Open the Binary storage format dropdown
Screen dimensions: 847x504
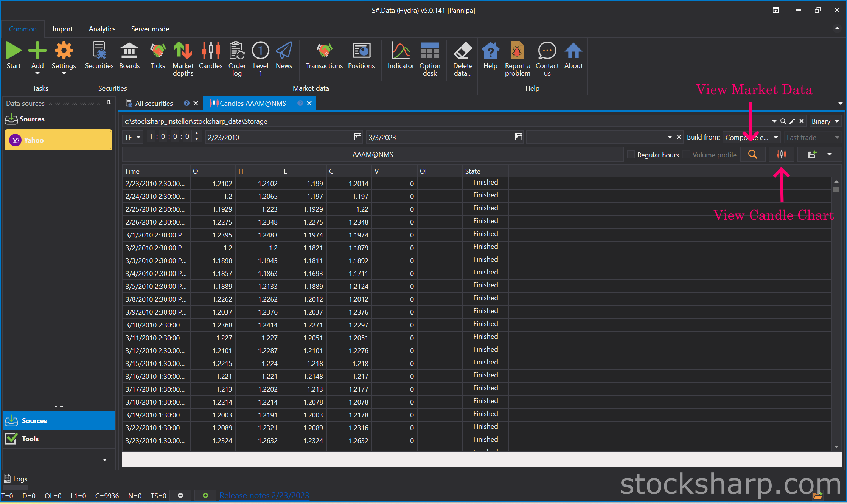coord(825,121)
